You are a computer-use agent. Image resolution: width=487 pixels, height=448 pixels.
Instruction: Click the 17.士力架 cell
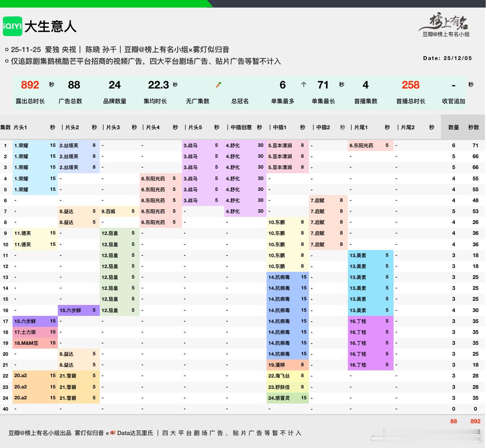tap(25, 332)
